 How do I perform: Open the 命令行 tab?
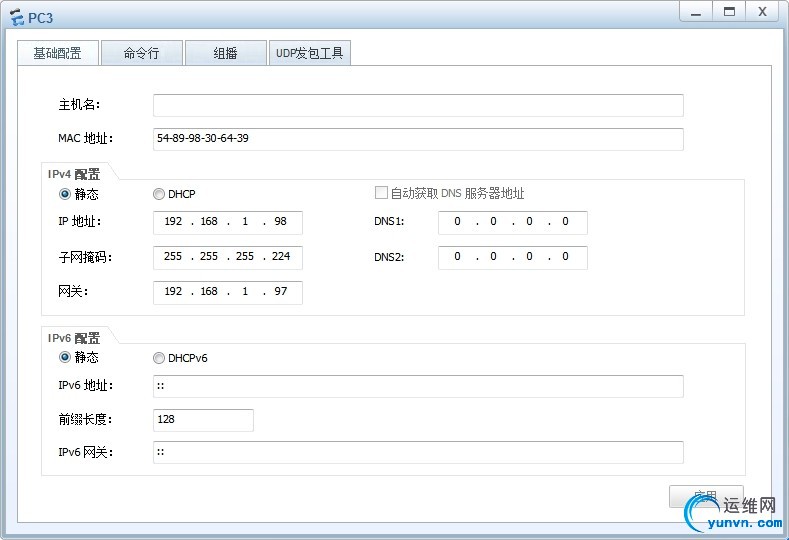click(142, 53)
